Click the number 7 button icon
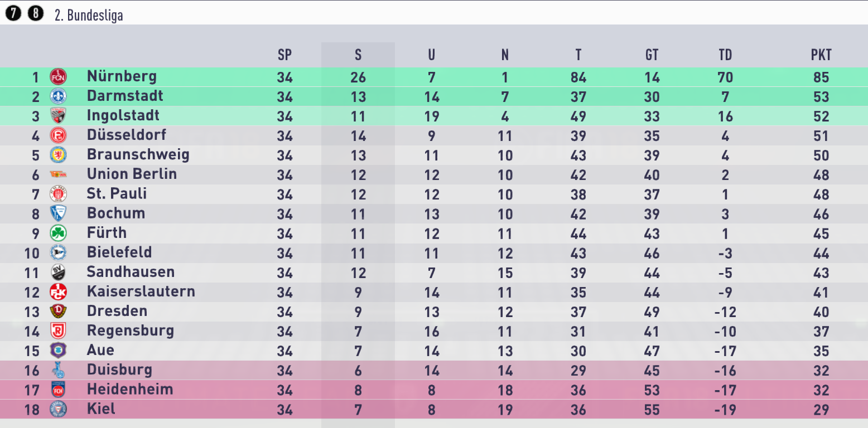The image size is (868, 428). click(13, 13)
